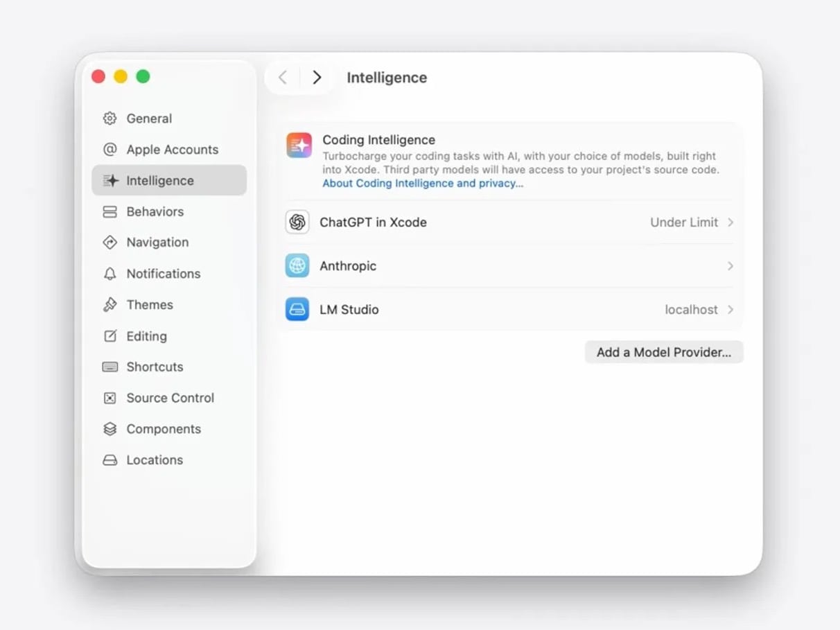The image size is (840, 630).
Task: Click the LM Studio blue icon
Action: click(297, 310)
